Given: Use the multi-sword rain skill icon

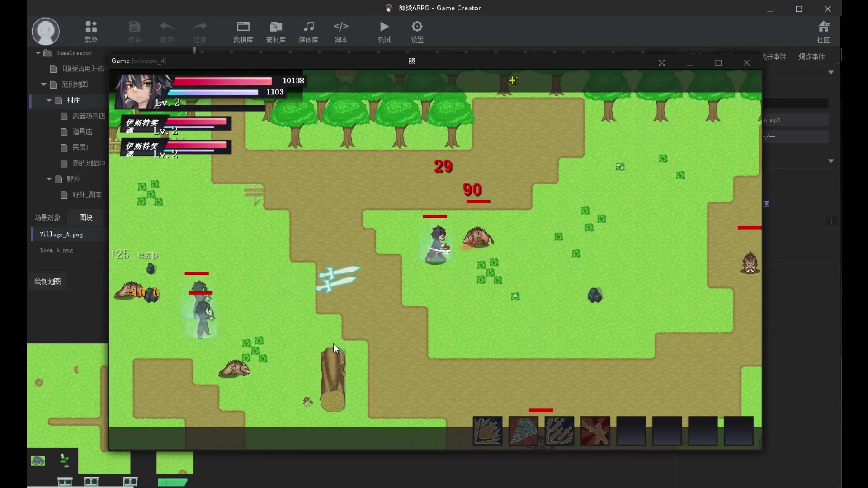Looking at the screenshot, I should [x=559, y=431].
